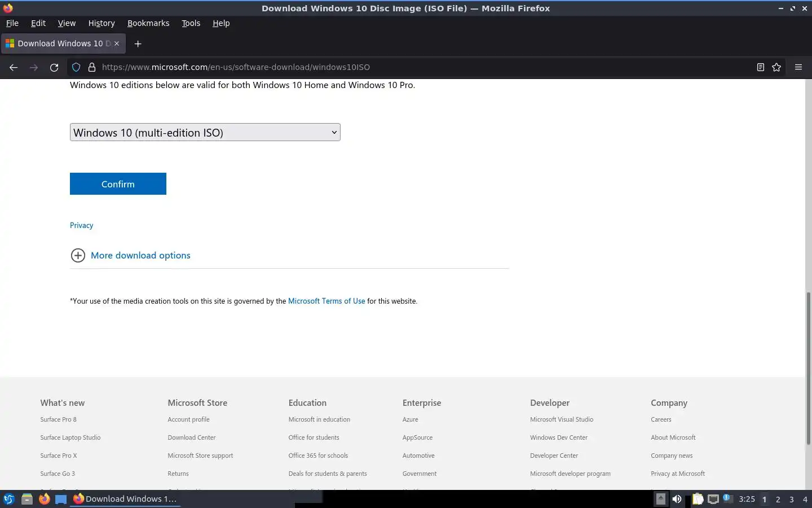The width and height of the screenshot is (812, 508).
Task: Click the plus circle beside More download options
Action: point(78,255)
